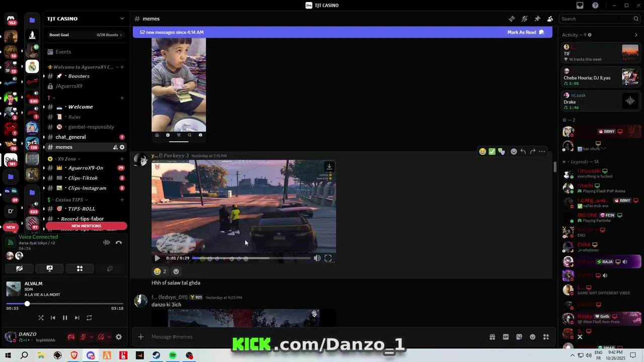644x362 pixels.
Task: Open soundboard in voice panel
Action: (110, 268)
